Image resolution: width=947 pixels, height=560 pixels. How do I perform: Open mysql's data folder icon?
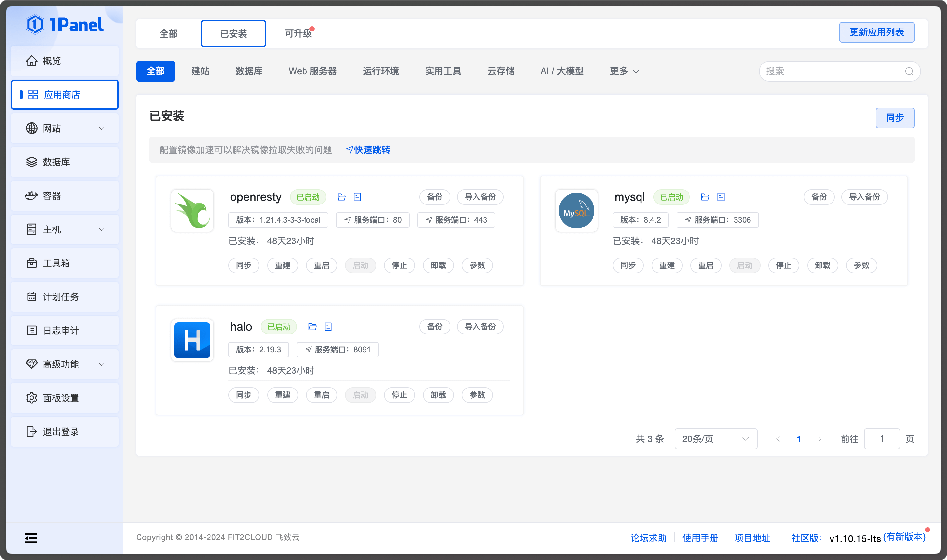click(705, 197)
